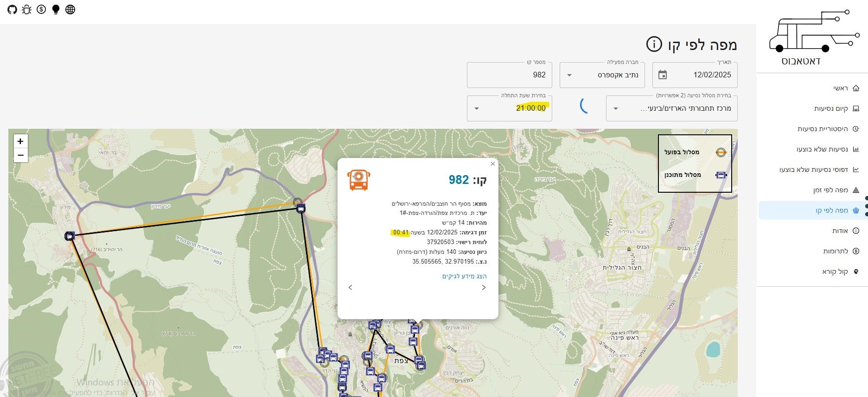Open מפה לפי זמן in sidebar
This screenshot has height=397, width=868.
[x=830, y=190]
